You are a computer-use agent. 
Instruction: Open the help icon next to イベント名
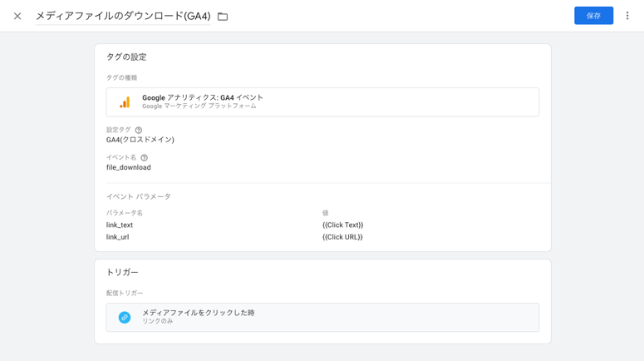tap(145, 158)
